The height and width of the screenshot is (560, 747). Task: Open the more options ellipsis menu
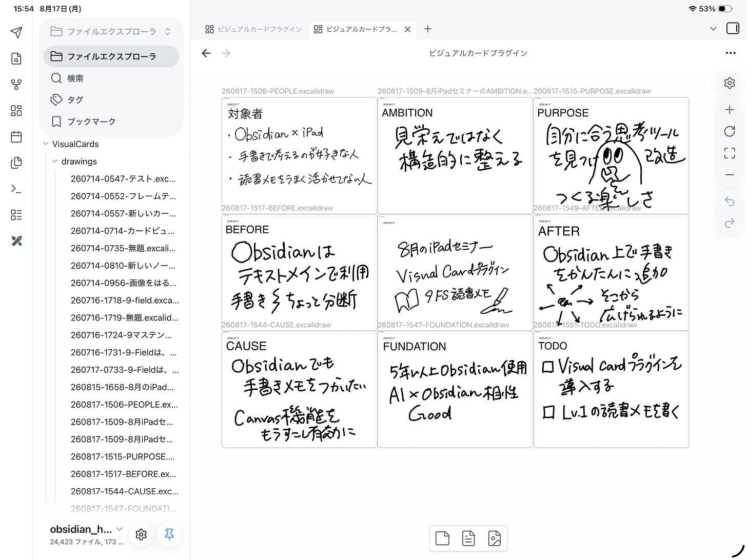pyautogui.click(x=731, y=53)
